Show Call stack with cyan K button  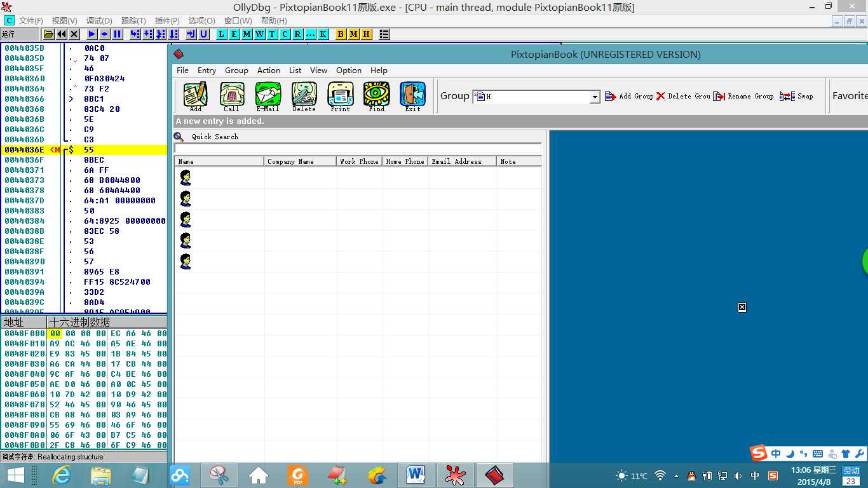tap(323, 34)
